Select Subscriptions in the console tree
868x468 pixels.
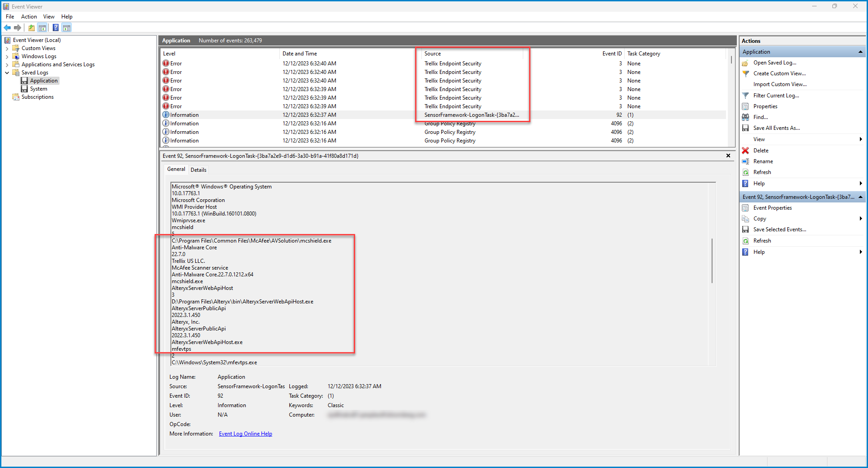click(37, 97)
